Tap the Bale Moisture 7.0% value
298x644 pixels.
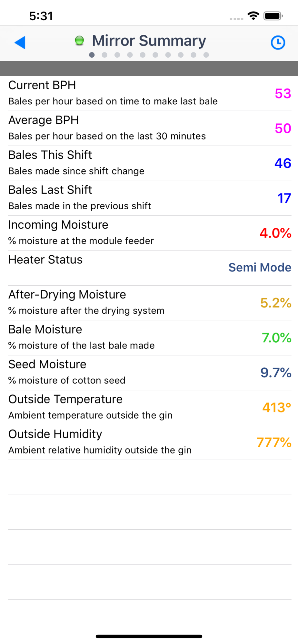[x=276, y=338]
